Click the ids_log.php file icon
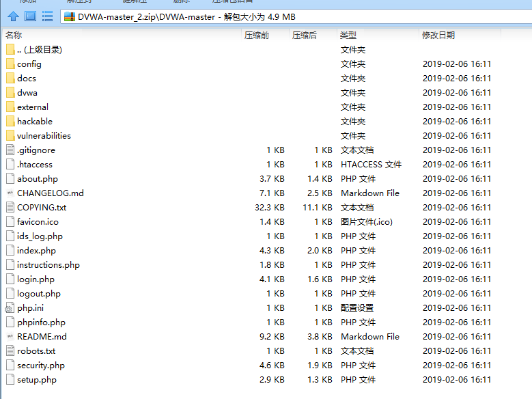The height and width of the screenshot is (399, 532). click(10, 236)
